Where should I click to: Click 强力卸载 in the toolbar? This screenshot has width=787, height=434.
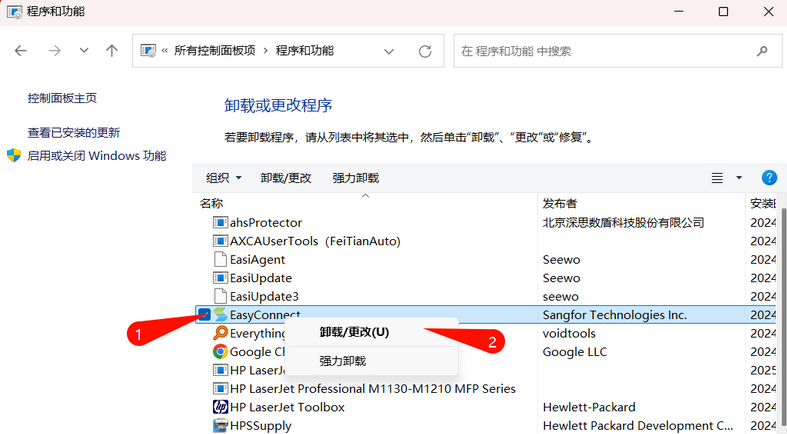[356, 178]
